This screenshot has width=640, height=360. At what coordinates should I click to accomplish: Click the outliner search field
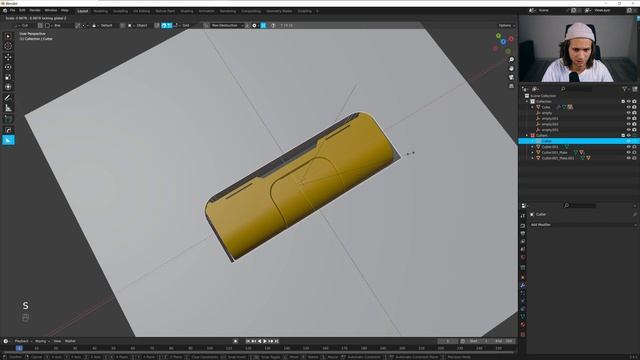[577, 89]
